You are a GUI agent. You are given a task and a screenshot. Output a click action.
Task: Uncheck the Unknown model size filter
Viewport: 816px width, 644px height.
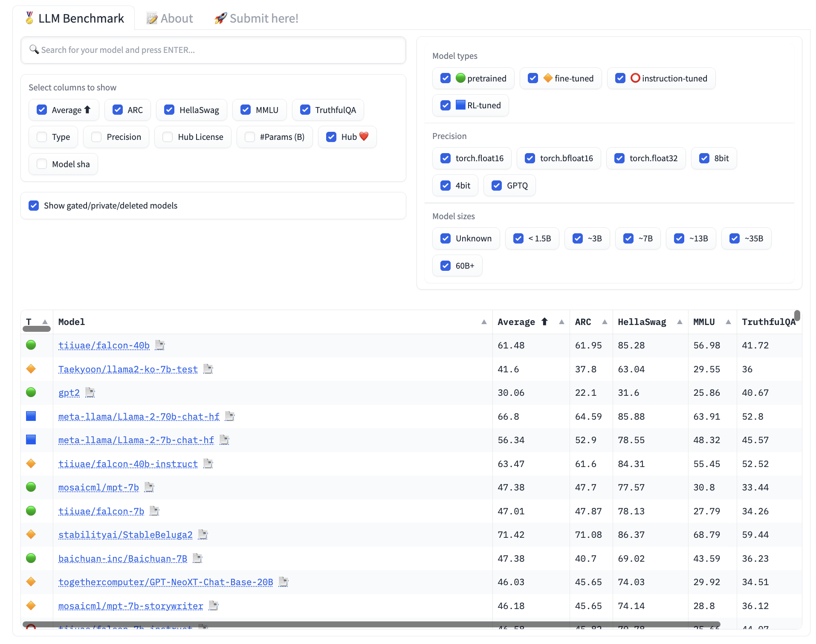[x=446, y=238]
